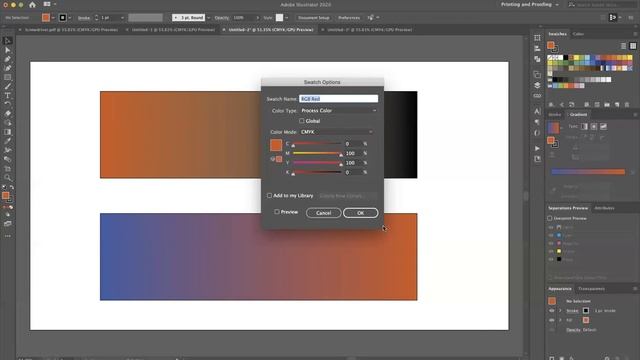
Task: Switch to the Color panel tab
Action: click(578, 34)
